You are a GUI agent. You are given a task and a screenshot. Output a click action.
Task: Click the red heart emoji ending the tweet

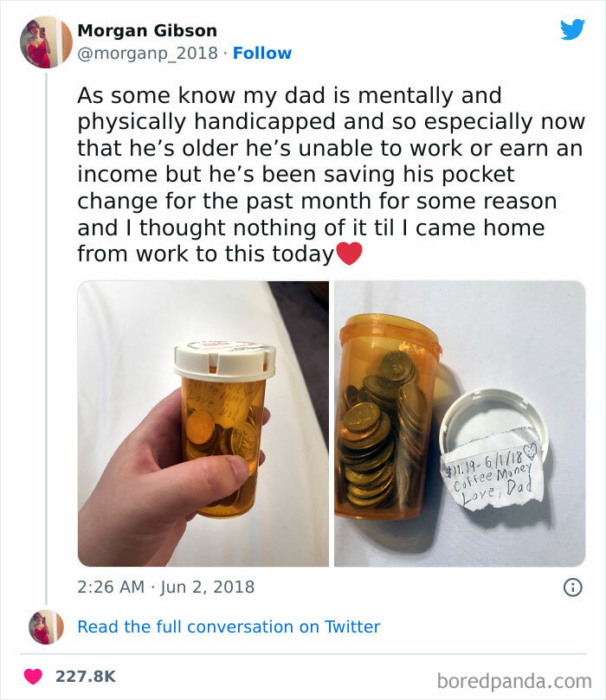349,254
